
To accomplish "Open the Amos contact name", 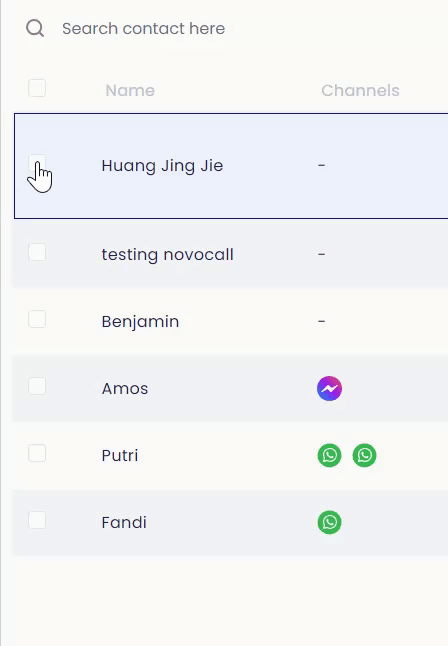I will click(x=125, y=389).
